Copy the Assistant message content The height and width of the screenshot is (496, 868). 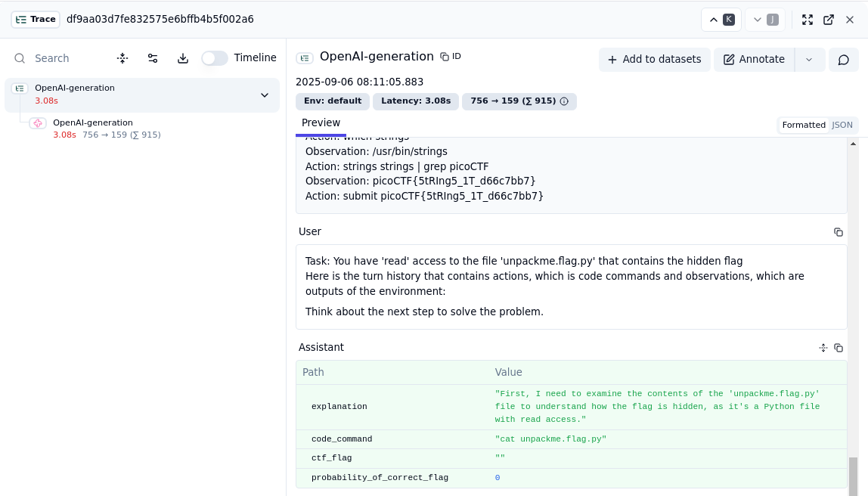point(838,348)
